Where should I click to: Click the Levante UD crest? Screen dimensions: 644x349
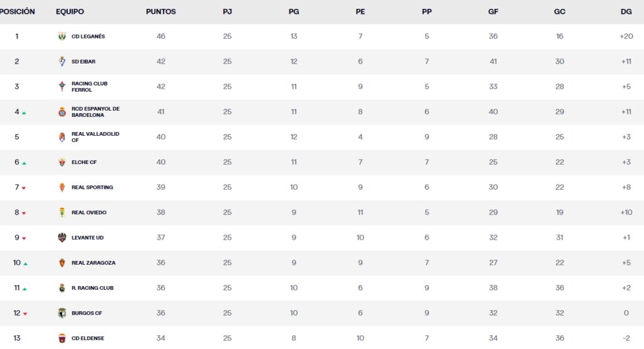click(x=62, y=238)
